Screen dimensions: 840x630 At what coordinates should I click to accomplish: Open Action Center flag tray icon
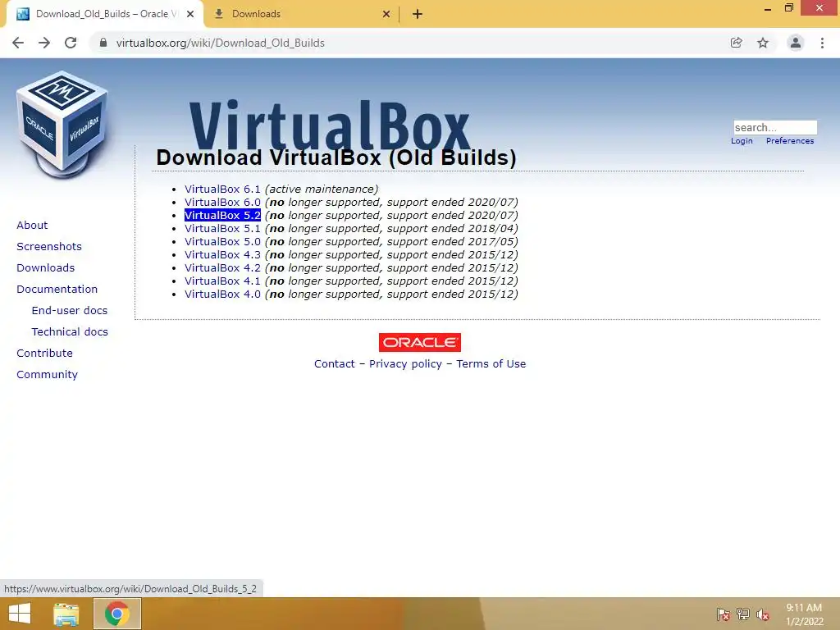click(x=724, y=614)
